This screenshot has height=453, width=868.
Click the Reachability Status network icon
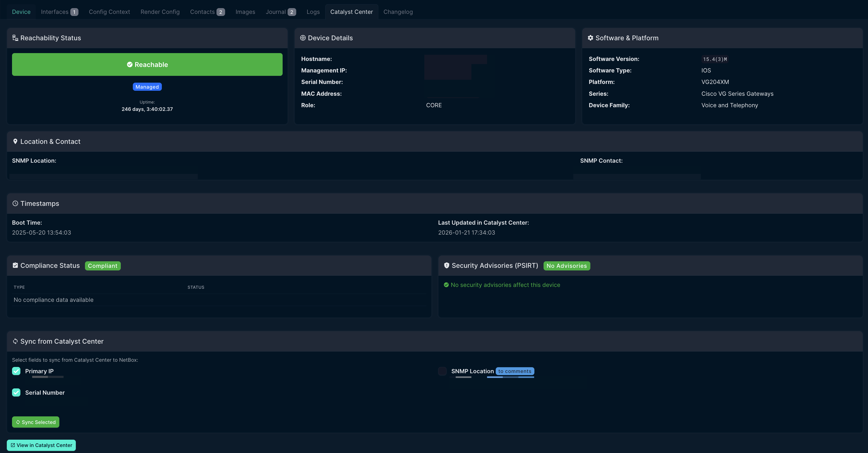point(15,38)
